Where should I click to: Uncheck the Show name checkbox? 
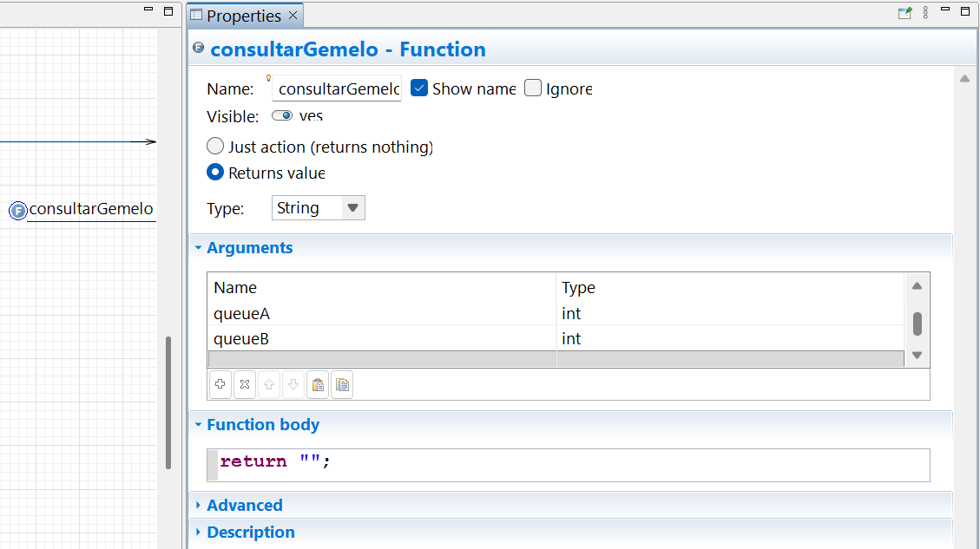[419, 88]
